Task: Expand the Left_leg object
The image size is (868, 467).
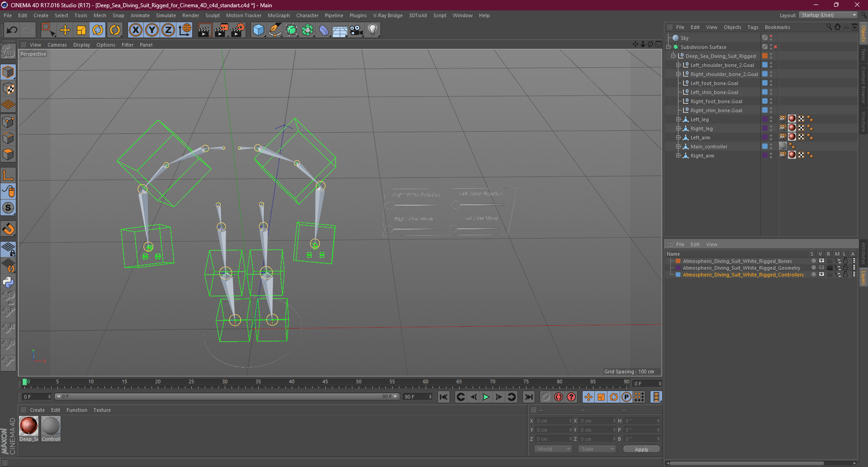Action: coord(678,119)
